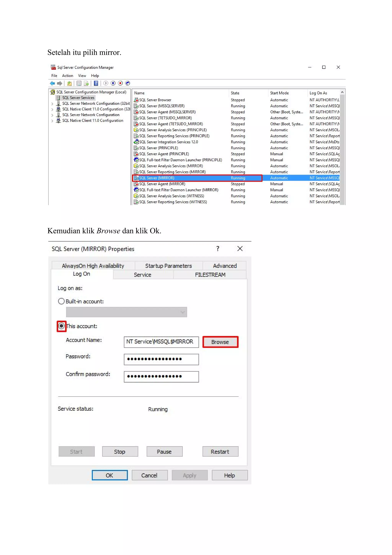Click the SQL Server Agent (MSSQLSERVER) icon
The image size is (392, 555).
[x=136, y=112]
